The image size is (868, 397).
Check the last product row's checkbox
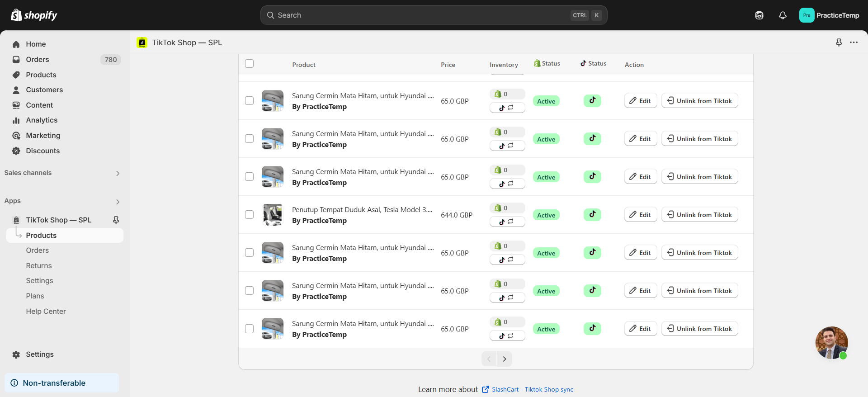pyautogui.click(x=249, y=328)
